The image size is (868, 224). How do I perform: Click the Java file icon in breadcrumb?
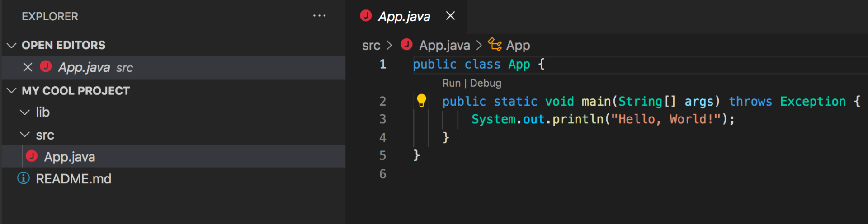[407, 45]
